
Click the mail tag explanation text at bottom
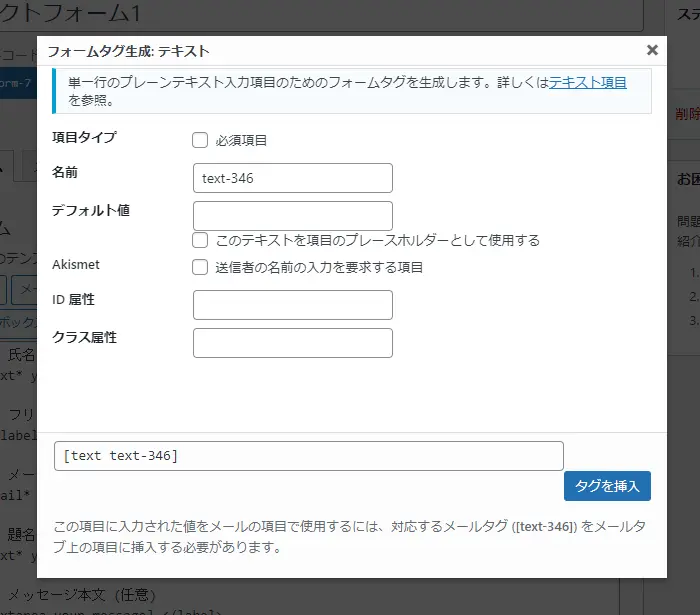(x=350, y=536)
